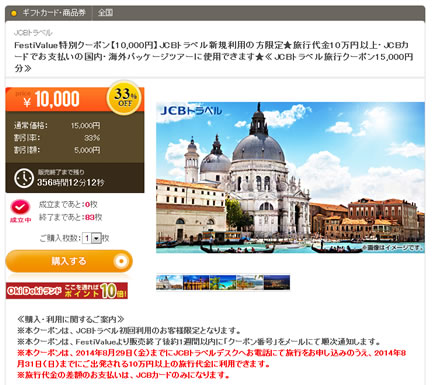The width and height of the screenshot is (432, 385).
Task: Click the JCBトラベル vendor name link
Action: (33, 33)
